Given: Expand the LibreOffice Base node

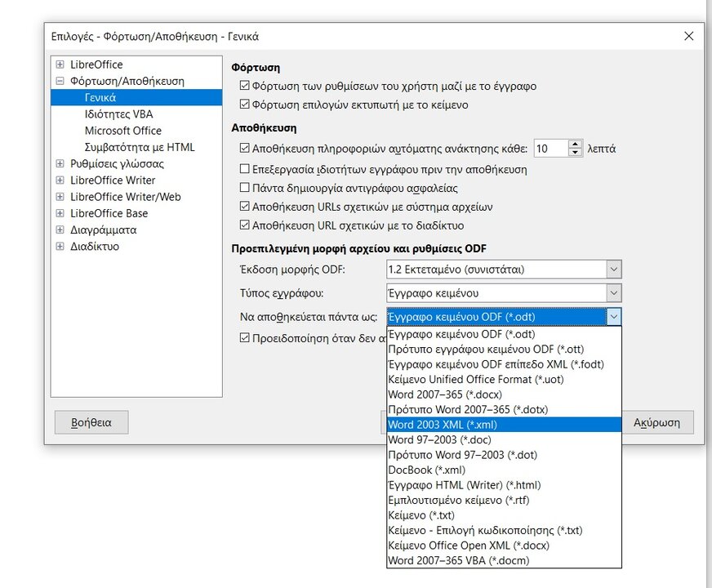Looking at the screenshot, I should coord(60,213).
